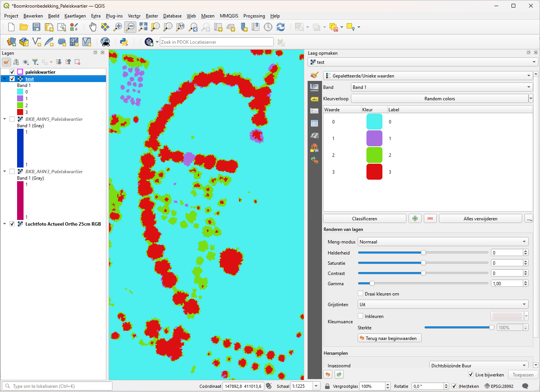Open the Python console from the toolbar

tap(124, 42)
